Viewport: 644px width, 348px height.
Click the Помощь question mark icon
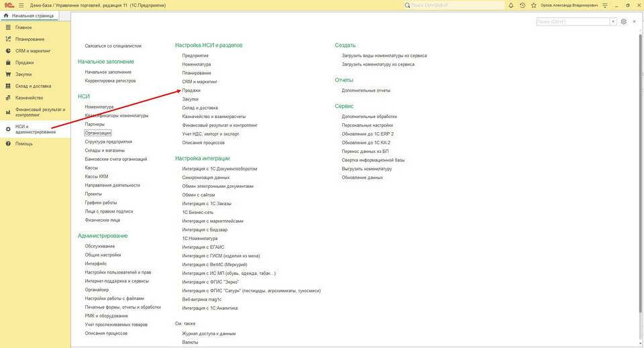tap(8, 143)
